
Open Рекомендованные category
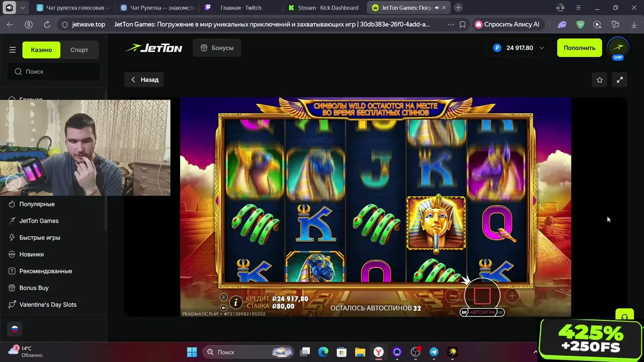click(45, 271)
